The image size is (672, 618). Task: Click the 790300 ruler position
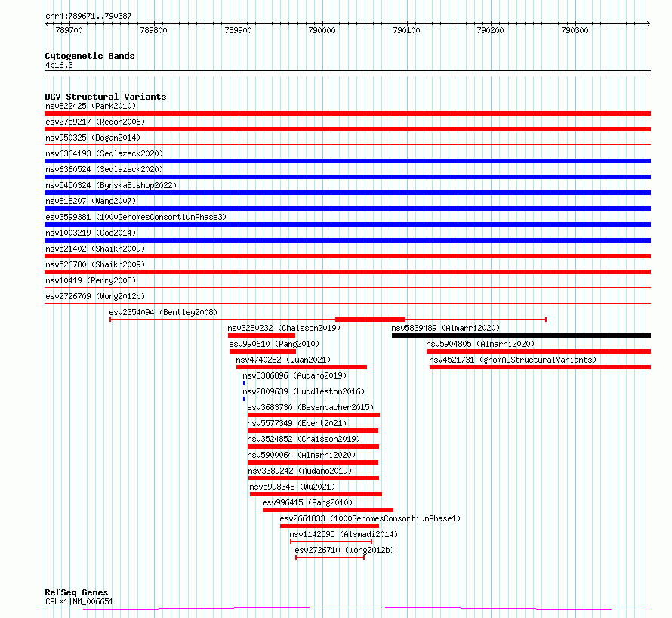(575, 30)
